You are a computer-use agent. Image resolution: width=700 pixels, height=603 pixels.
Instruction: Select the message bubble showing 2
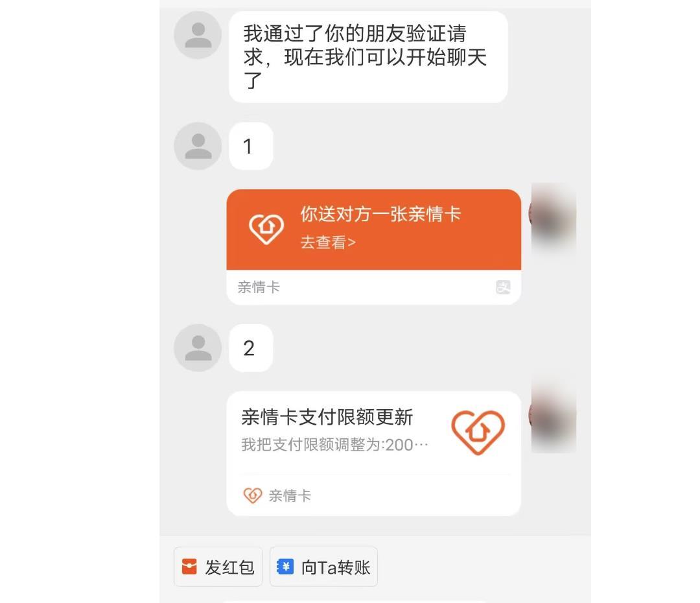tap(251, 348)
